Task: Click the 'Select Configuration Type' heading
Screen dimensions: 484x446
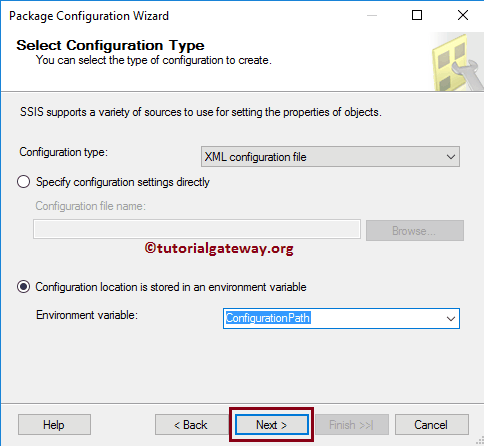Action: 110,45
